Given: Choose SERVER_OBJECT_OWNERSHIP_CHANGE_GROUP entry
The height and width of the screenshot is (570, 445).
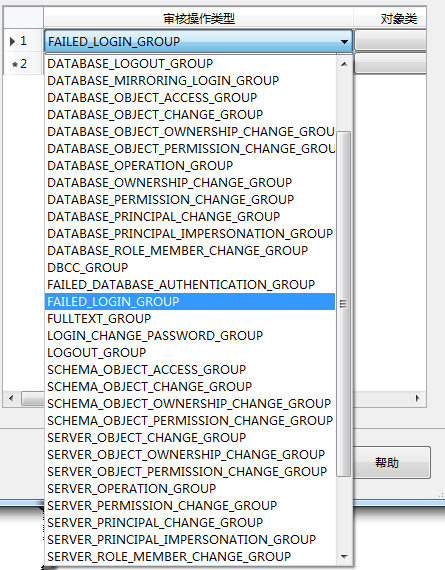Looking at the screenshot, I should coord(190,455).
